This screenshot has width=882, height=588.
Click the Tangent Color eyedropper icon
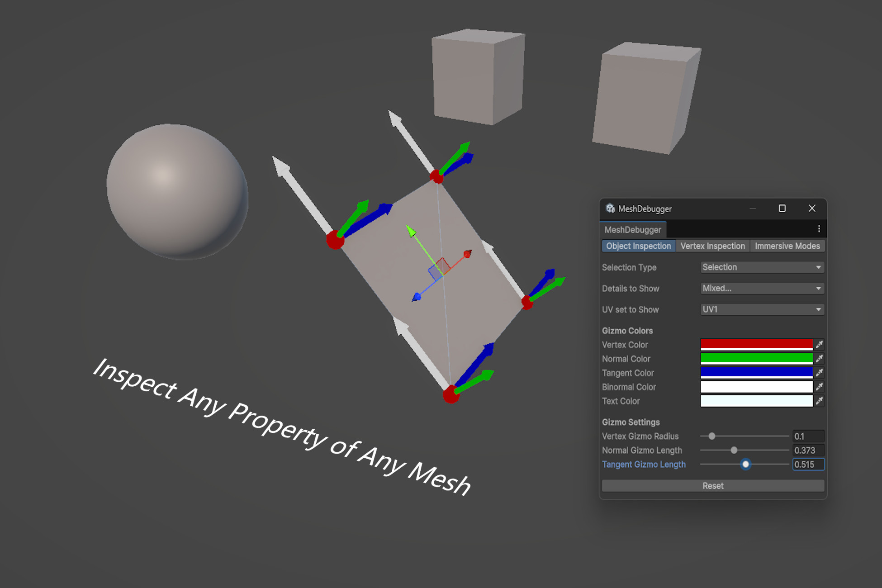coord(819,373)
